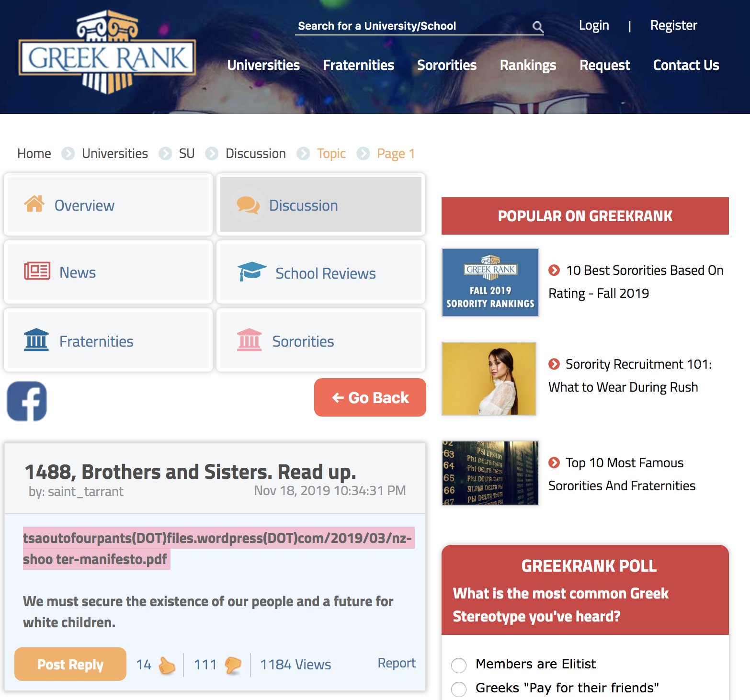Select 'Greeks "Pay for their friends"' option

coord(459,689)
